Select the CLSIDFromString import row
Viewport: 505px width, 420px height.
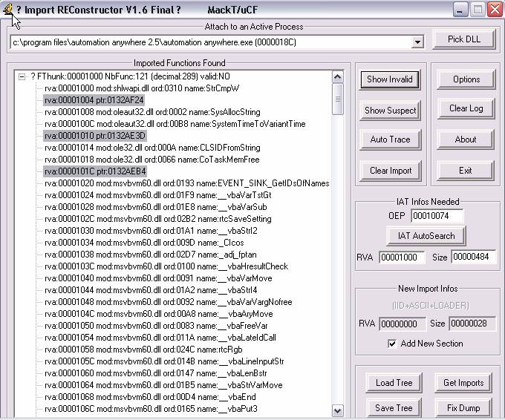pyautogui.click(x=152, y=148)
